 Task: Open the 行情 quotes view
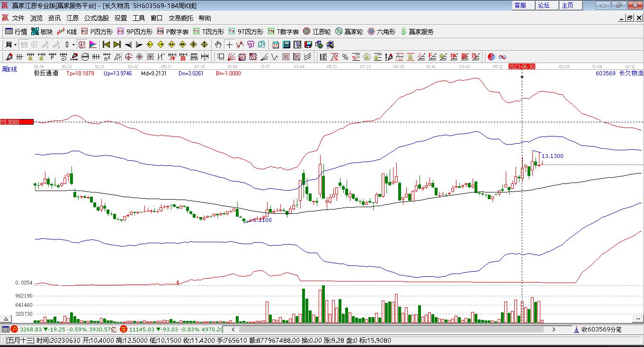coord(16,32)
